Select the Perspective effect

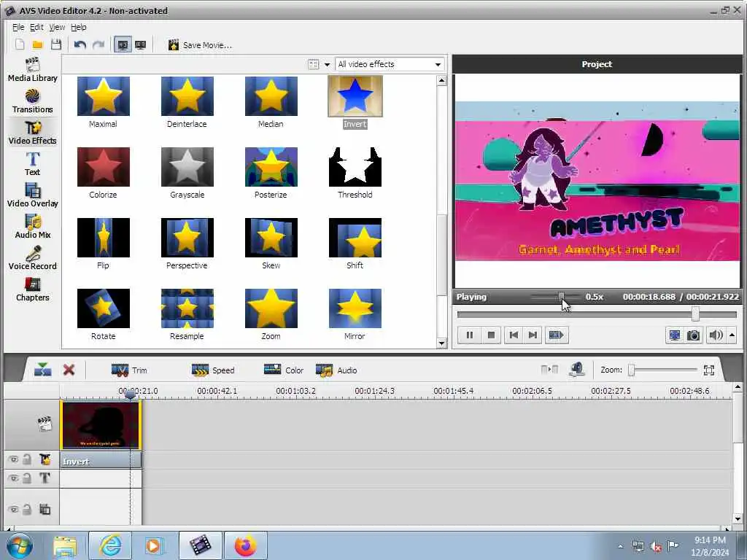click(x=187, y=238)
